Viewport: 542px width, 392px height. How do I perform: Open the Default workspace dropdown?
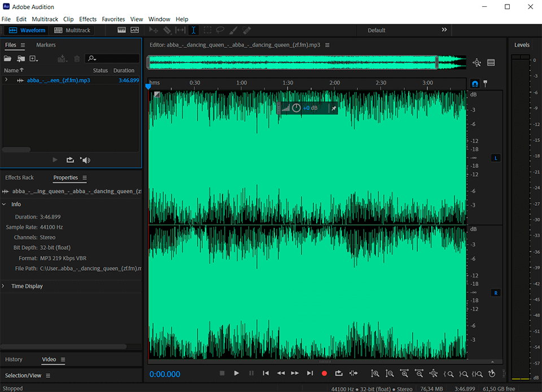click(377, 30)
